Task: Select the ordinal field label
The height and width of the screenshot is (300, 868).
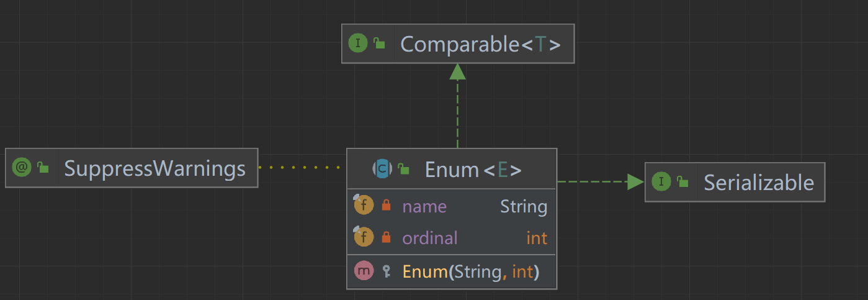Action: [x=430, y=238]
